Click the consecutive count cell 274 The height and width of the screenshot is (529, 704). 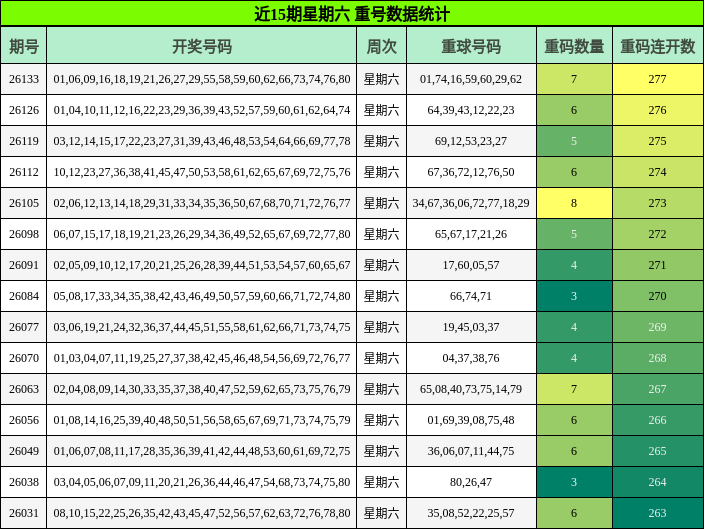click(x=658, y=172)
